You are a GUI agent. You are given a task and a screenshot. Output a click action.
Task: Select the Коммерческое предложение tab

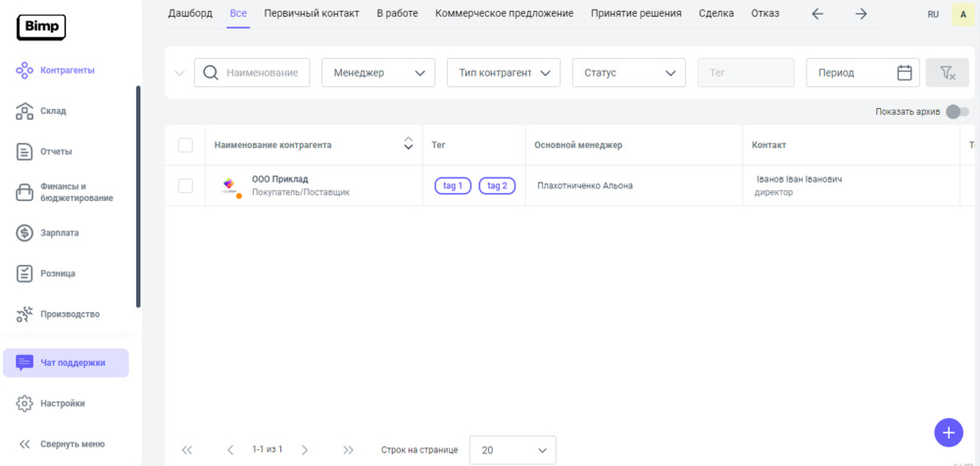pyautogui.click(x=504, y=14)
